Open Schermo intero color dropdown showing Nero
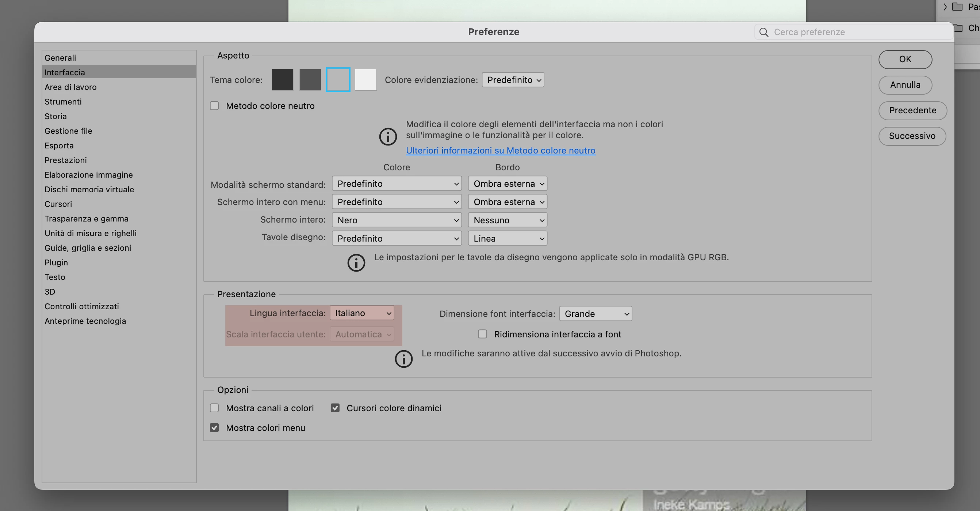980x511 pixels. [397, 220]
